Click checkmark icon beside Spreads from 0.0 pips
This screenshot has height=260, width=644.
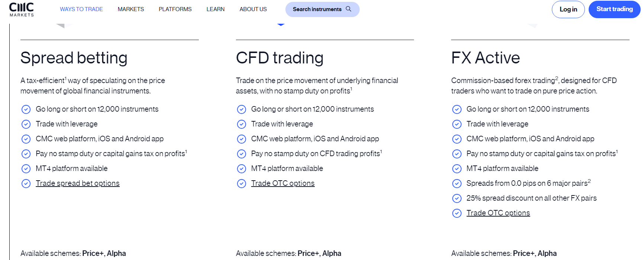pyautogui.click(x=457, y=184)
